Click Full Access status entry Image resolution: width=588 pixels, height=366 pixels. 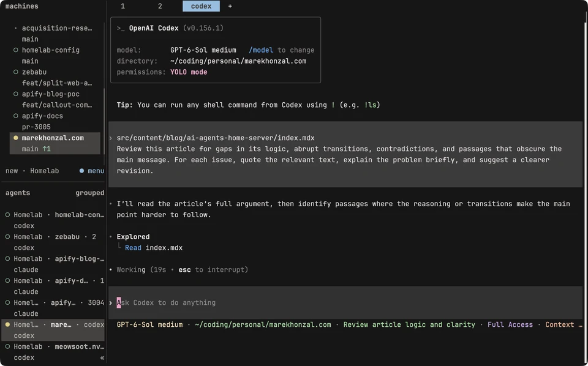[510, 325]
